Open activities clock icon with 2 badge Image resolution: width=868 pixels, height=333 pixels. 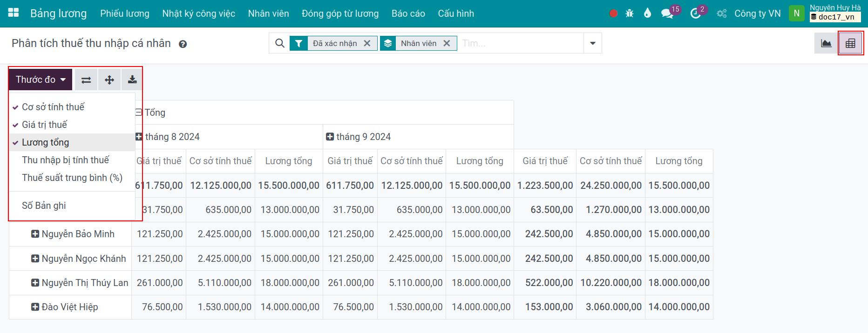tap(695, 13)
